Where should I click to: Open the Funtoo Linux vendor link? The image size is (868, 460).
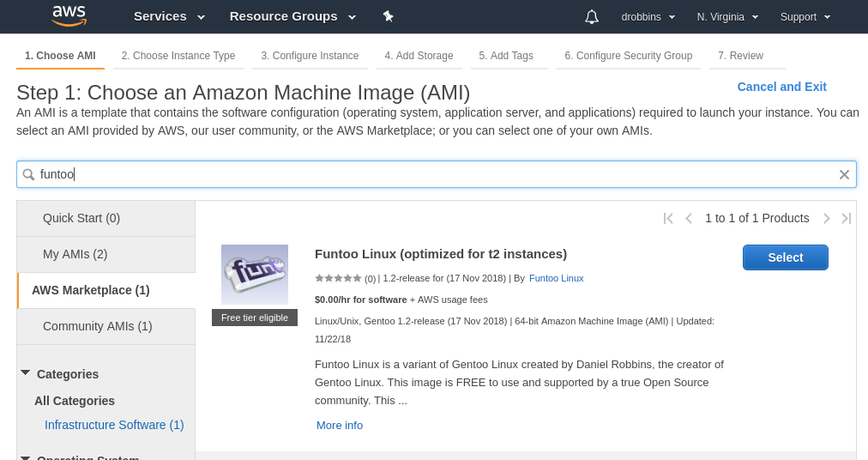(557, 278)
